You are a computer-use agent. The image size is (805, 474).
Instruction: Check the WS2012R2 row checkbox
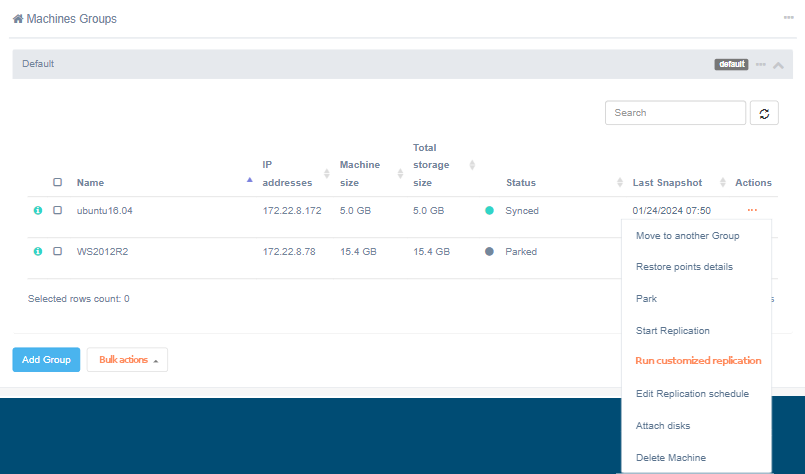(x=57, y=251)
